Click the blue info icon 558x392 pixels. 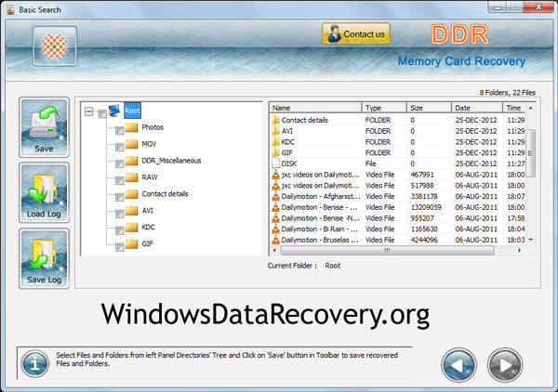coord(35,363)
